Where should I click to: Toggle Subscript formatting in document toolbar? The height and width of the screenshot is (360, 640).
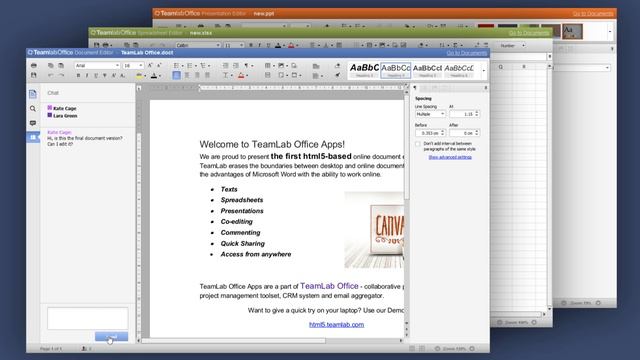[122, 76]
